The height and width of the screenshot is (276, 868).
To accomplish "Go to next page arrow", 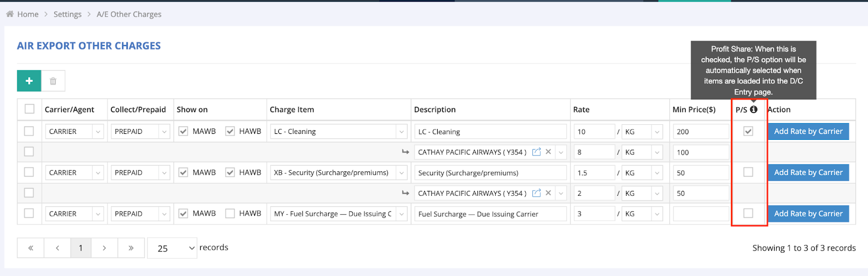I will (x=104, y=248).
